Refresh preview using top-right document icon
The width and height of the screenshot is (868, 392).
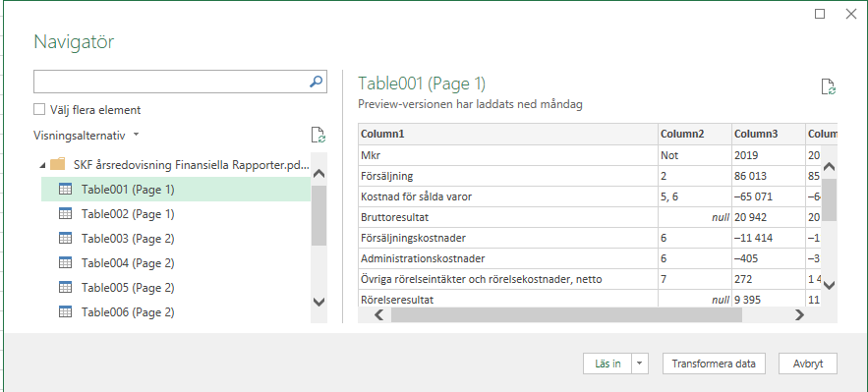coord(828,87)
